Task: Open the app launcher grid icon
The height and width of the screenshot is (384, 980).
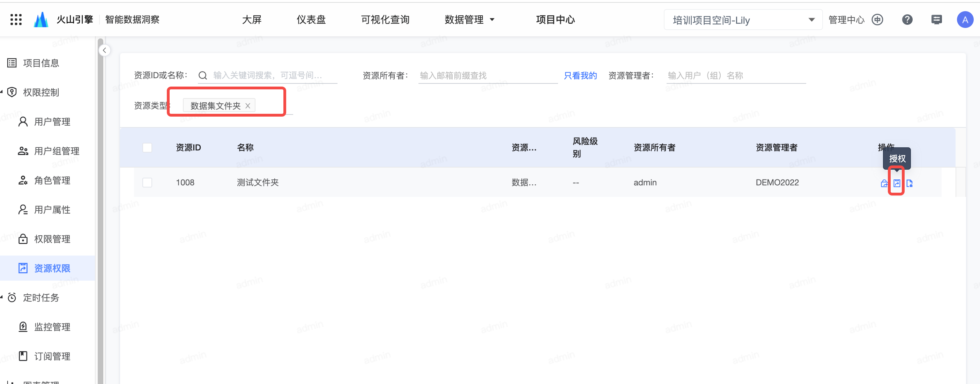Action: [x=16, y=20]
